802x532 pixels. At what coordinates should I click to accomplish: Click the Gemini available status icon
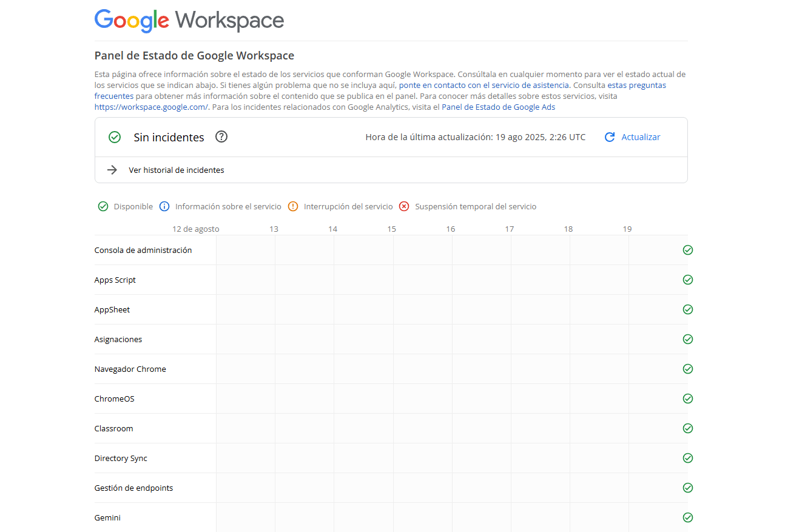point(687,517)
